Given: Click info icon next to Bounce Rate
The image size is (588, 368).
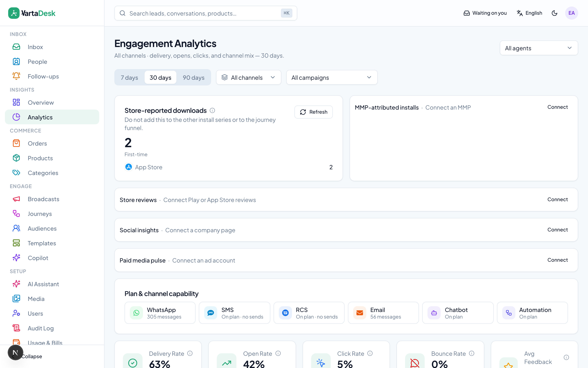Looking at the screenshot, I should tap(472, 353).
